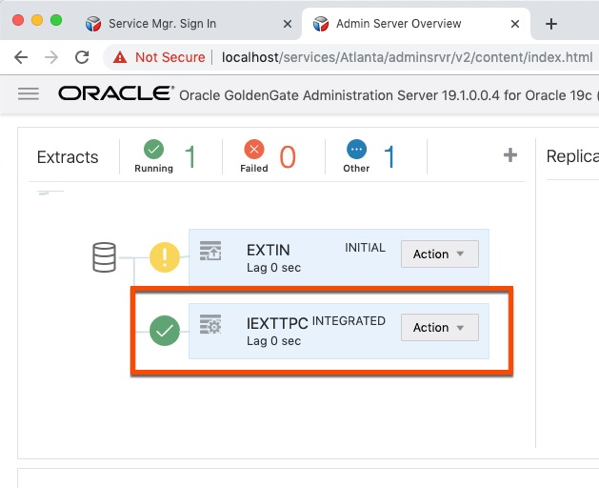This screenshot has height=488, width=599.
Task: Click the Not Secure warning triangle
Action: pyautogui.click(x=120, y=57)
